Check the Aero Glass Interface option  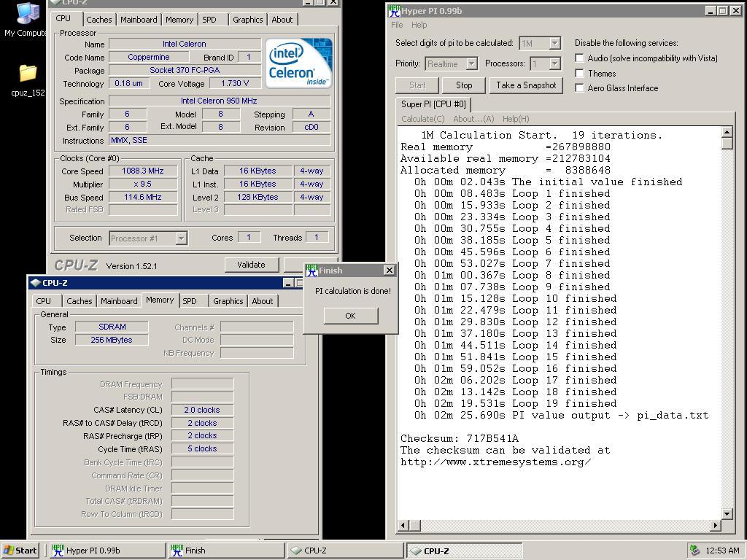pos(579,87)
